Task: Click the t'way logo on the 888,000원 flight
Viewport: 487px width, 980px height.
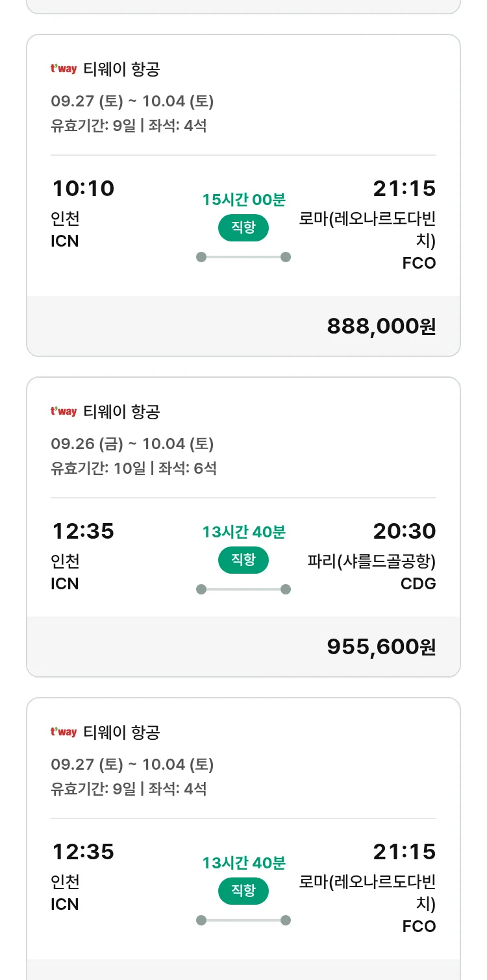Action: click(64, 69)
